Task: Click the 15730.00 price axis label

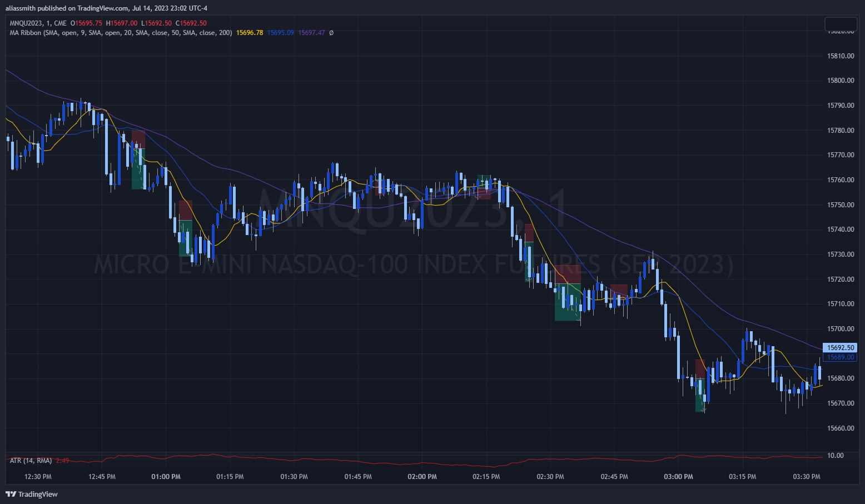Action: 841,255
